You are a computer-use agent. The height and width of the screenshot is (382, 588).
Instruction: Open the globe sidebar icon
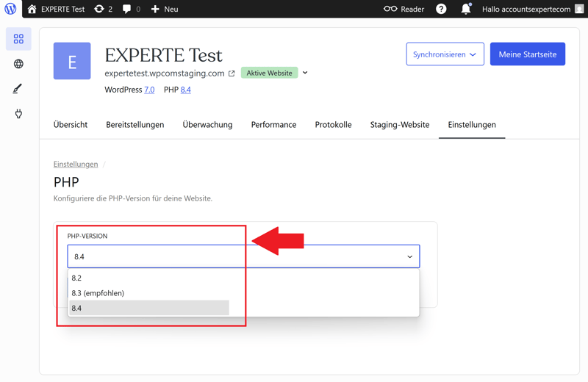click(18, 64)
